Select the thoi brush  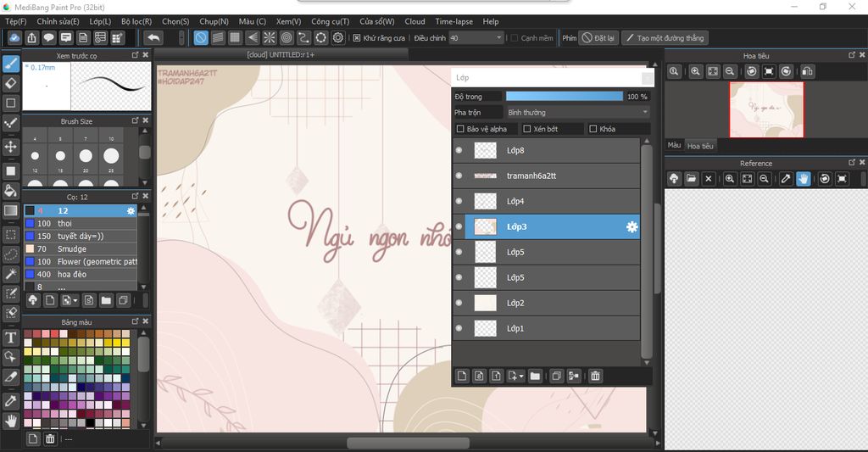pos(81,224)
